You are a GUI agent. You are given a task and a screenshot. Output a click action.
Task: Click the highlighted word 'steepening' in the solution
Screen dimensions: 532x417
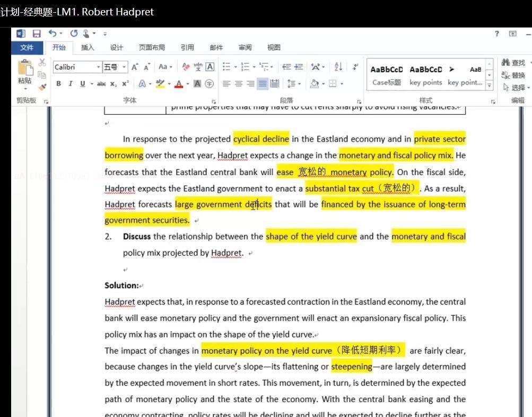click(352, 367)
